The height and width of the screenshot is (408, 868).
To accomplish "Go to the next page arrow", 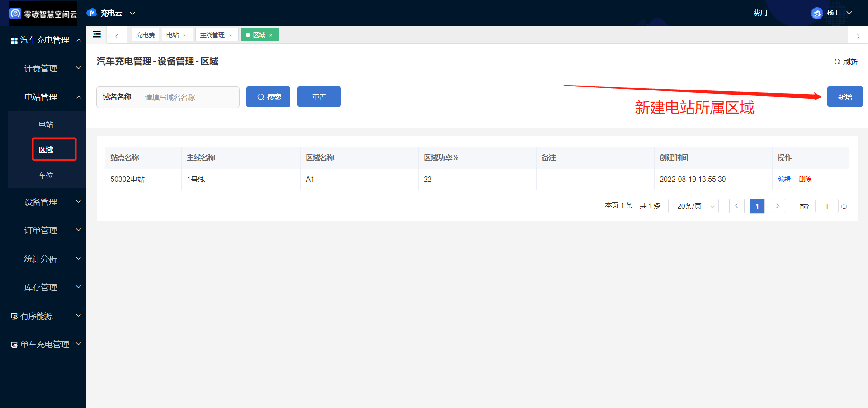I will [x=777, y=206].
